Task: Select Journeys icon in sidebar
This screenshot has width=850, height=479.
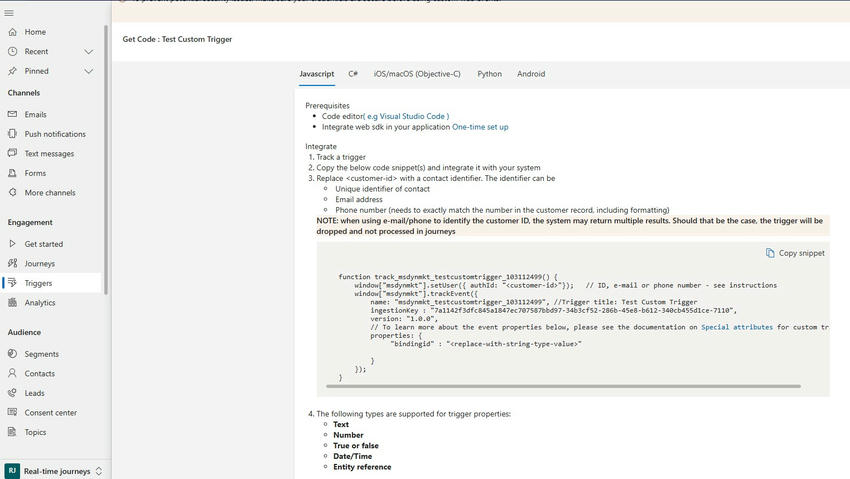Action: point(13,264)
